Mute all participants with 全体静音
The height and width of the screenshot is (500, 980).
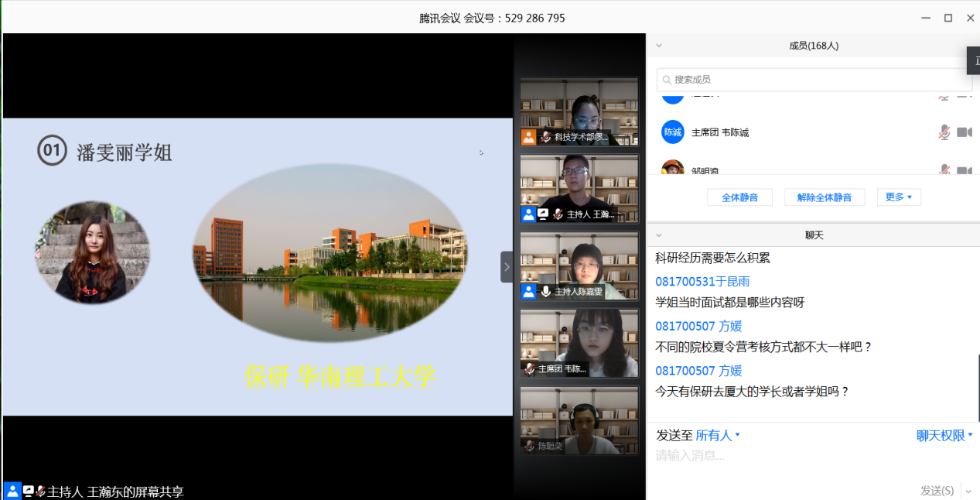click(739, 197)
